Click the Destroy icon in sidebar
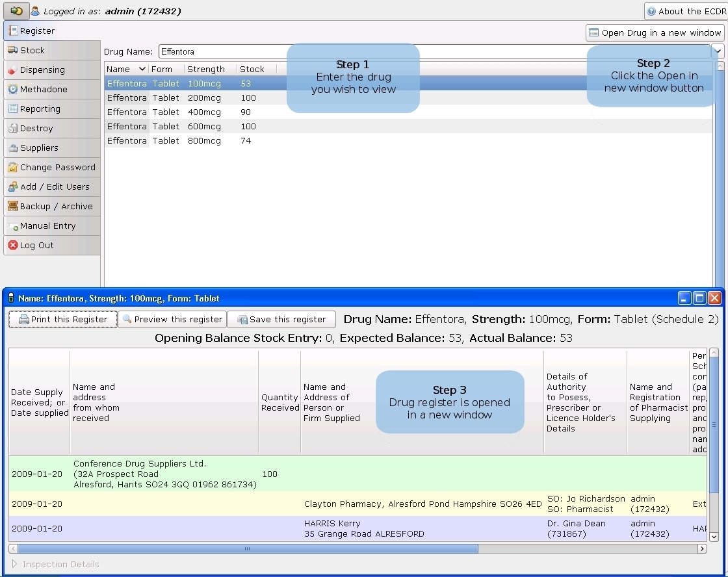This screenshot has height=577, width=728. click(12, 129)
